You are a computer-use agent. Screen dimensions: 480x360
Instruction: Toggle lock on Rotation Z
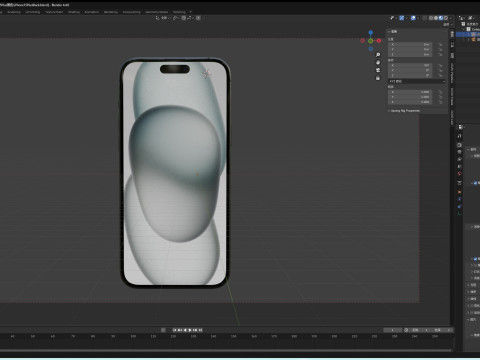point(441,75)
